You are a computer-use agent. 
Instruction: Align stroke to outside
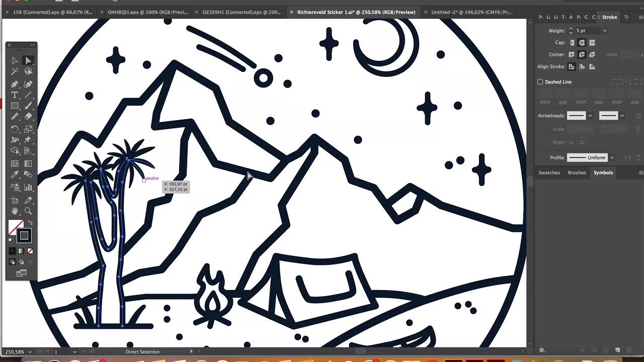[592, 66]
